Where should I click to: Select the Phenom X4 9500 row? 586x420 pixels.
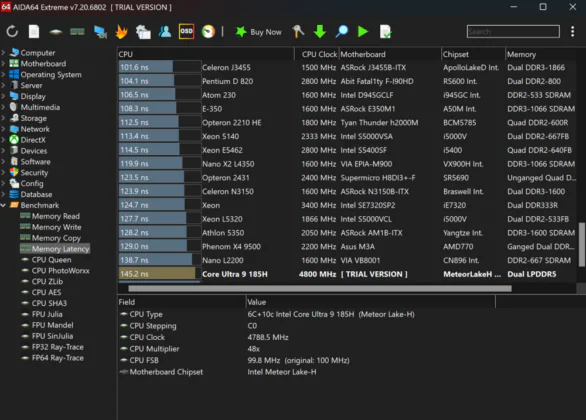point(347,246)
